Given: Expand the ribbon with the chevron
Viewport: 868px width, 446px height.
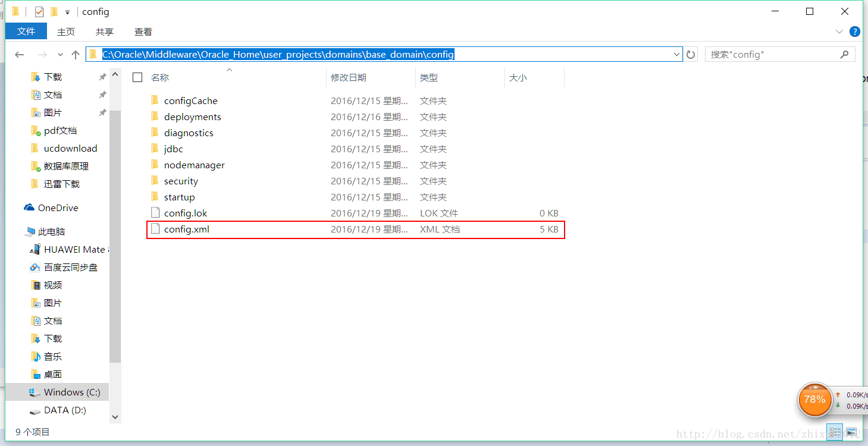Looking at the screenshot, I should [x=839, y=32].
